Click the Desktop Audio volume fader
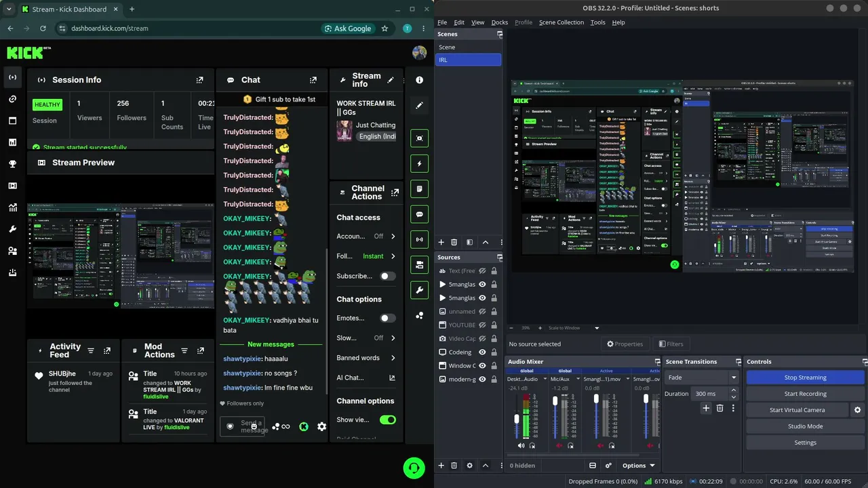Image resolution: width=868 pixels, height=488 pixels. (517, 419)
